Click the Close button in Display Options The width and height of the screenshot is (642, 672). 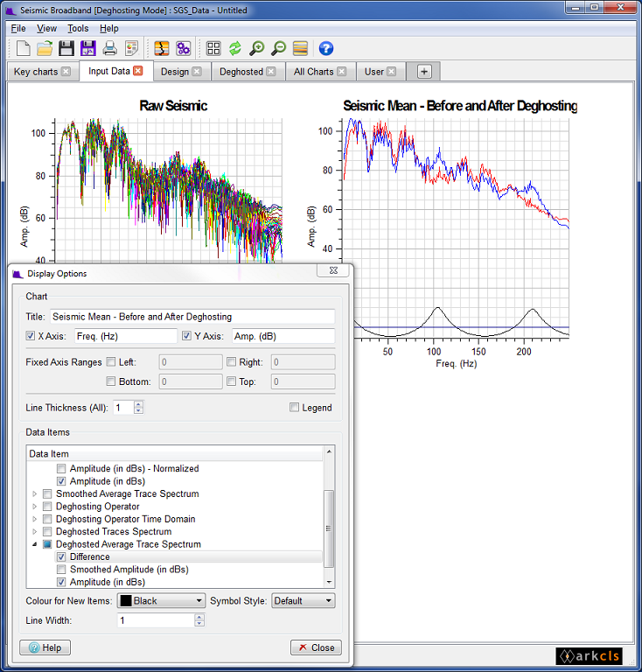[x=316, y=647]
